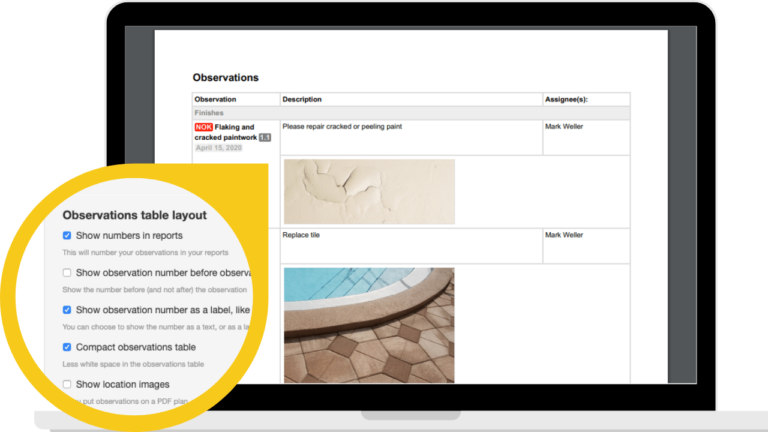Click the April 15, 2020 date
Image resolution: width=768 pixels, height=432 pixels.
click(218, 148)
